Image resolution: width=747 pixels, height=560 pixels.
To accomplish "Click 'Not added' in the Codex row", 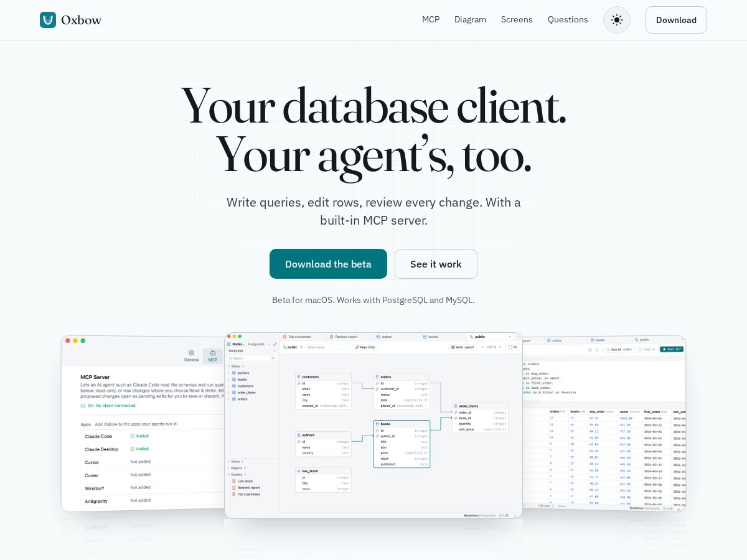I will coord(140,475).
